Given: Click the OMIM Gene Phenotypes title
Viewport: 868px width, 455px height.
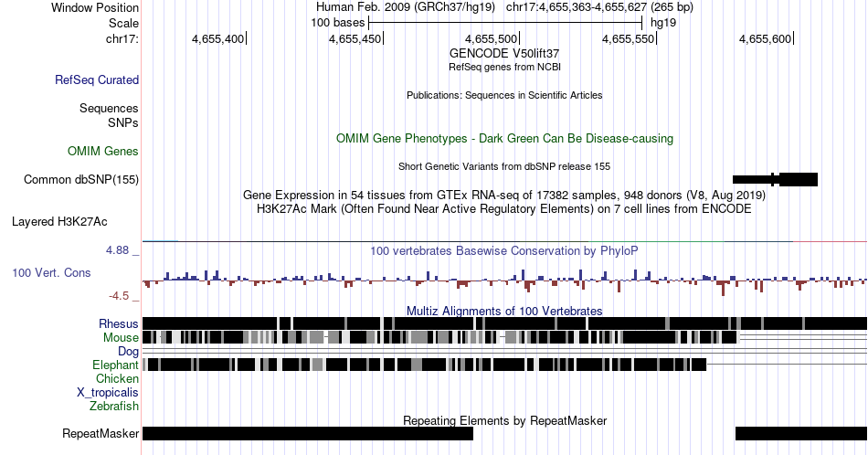Looking at the screenshot, I should tap(504, 138).
